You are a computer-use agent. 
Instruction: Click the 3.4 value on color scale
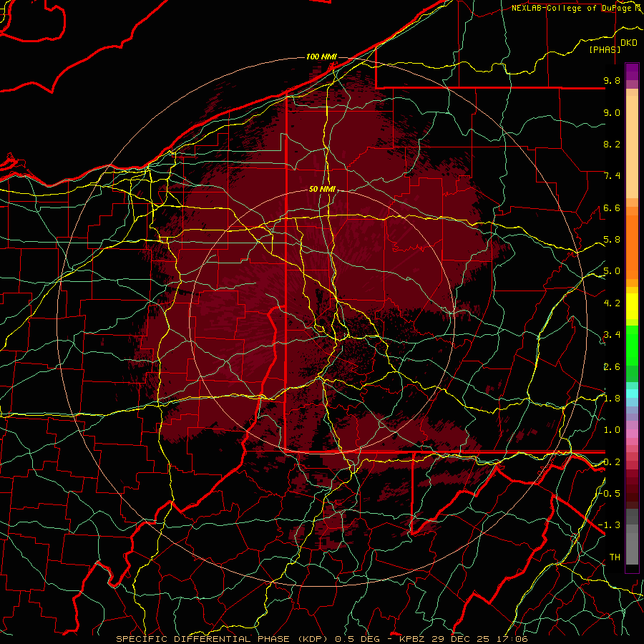pos(612,335)
